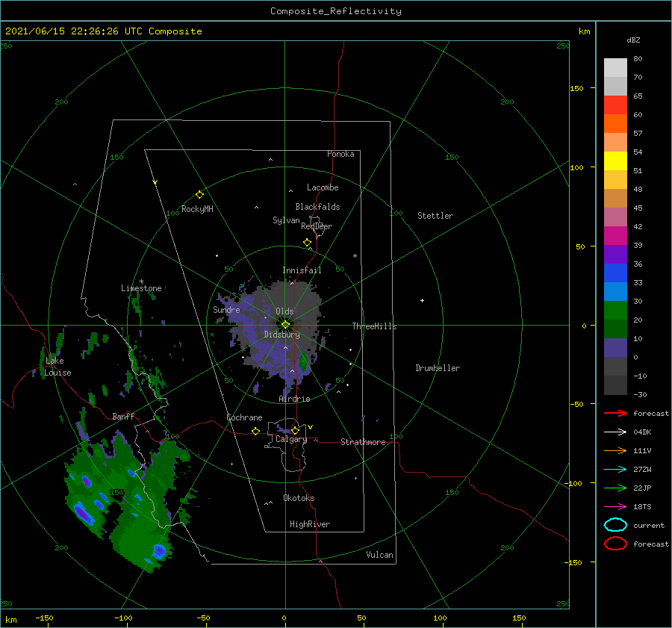
Task: Click the red forecast arrow in legend
Action: tap(615, 413)
